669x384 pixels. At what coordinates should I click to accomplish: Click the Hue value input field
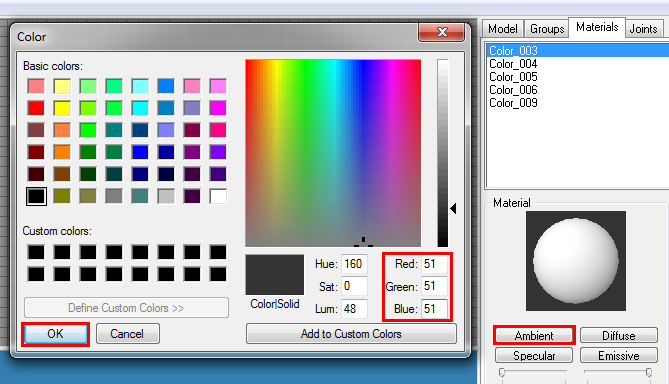click(x=354, y=264)
